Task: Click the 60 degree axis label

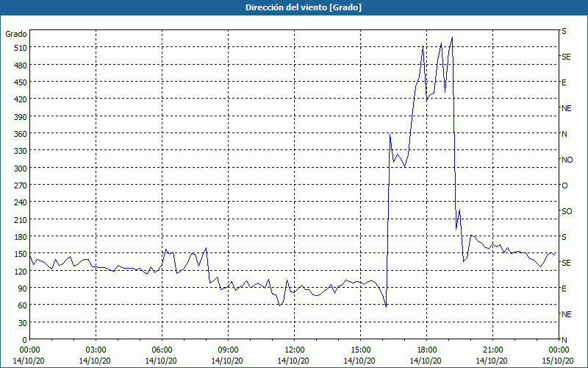Action: coord(22,305)
